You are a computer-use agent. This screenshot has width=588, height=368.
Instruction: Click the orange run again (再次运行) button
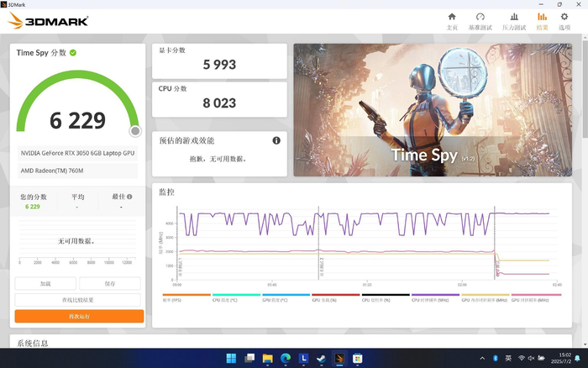[79, 316]
